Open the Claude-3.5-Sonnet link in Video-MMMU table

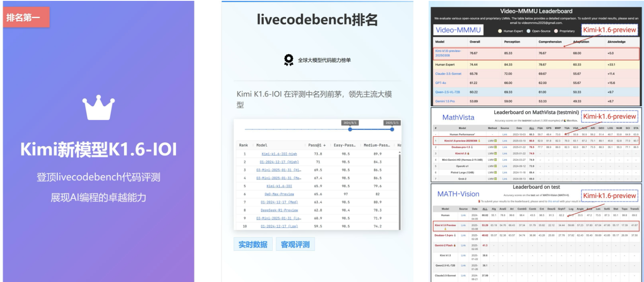(x=448, y=74)
